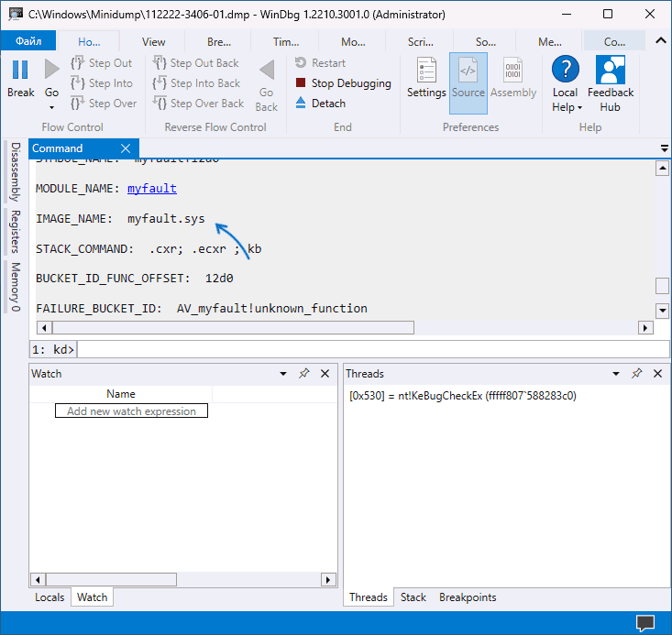Click the Name column header in Watch

121,394
